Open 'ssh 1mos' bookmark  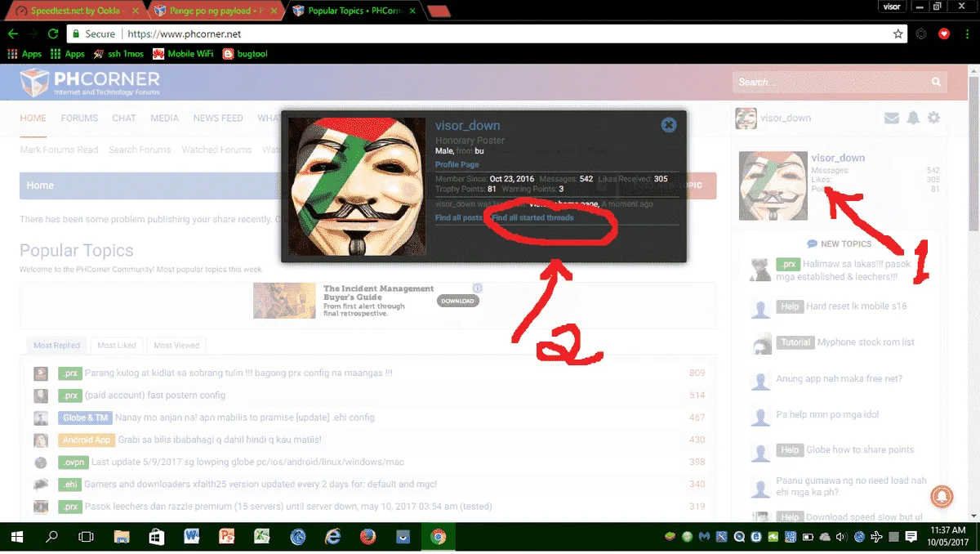point(118,54)
